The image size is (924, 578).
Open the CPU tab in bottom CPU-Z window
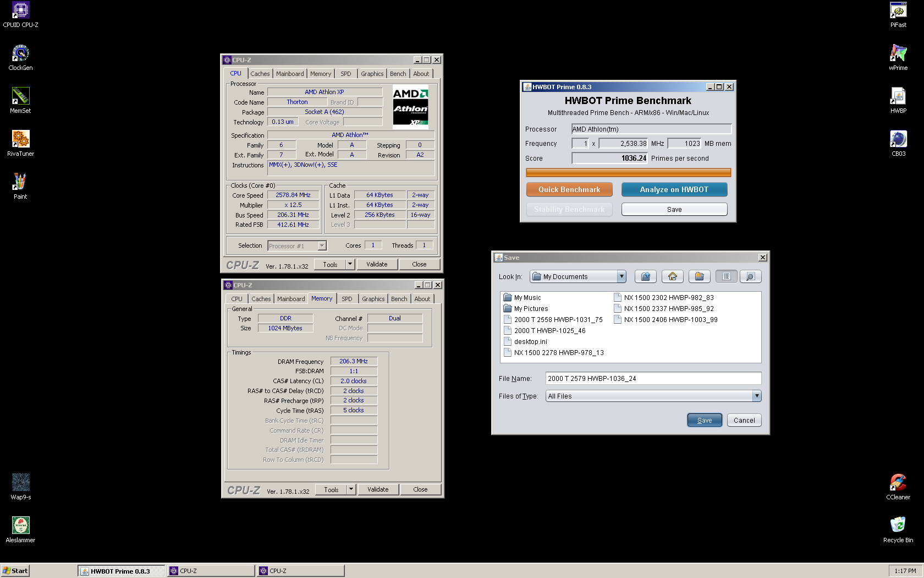[237, 299]
